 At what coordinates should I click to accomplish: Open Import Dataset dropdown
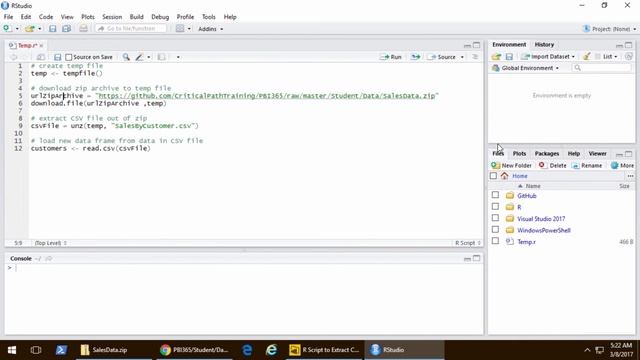point(548,57)
